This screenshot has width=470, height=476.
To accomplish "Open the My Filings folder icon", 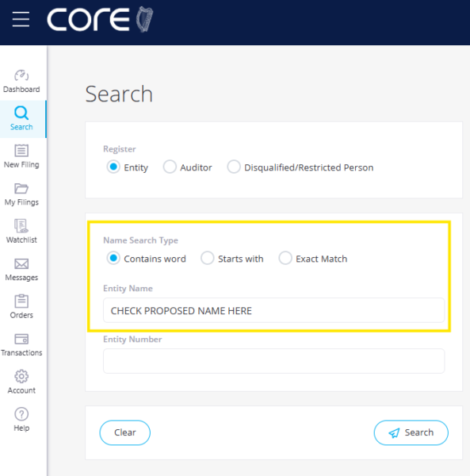I will pos(21,188).
